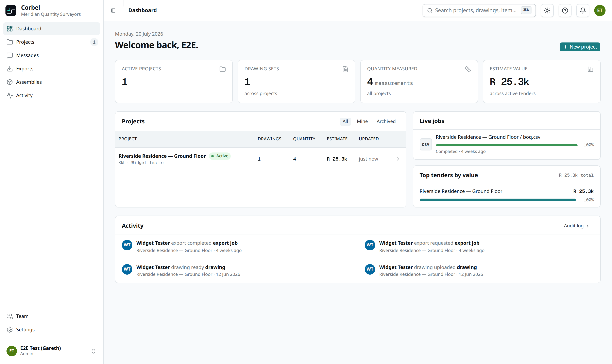
Task: Click the WT avatar beside export requested
Action: pos(370,245)
